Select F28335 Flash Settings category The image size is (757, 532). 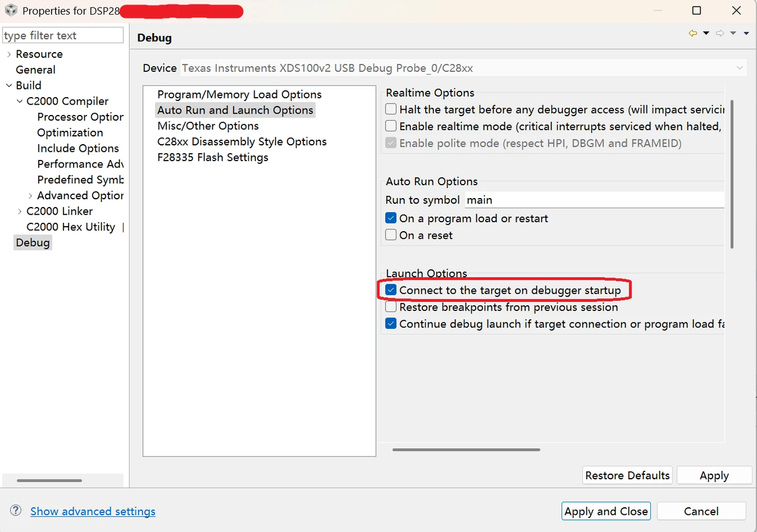point(213,157)
